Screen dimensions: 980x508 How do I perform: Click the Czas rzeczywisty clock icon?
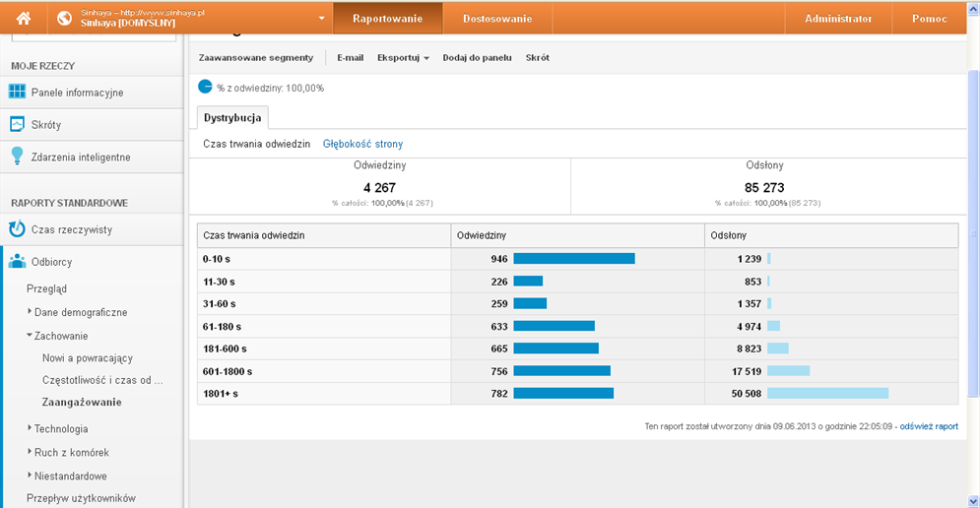pyautogui.click(x=16, y=229)
